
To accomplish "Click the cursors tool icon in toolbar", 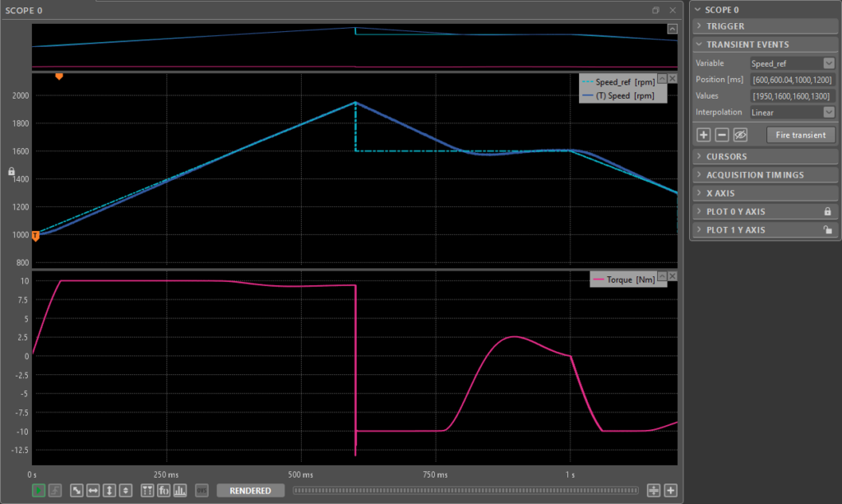I will [x=147, y=491].
